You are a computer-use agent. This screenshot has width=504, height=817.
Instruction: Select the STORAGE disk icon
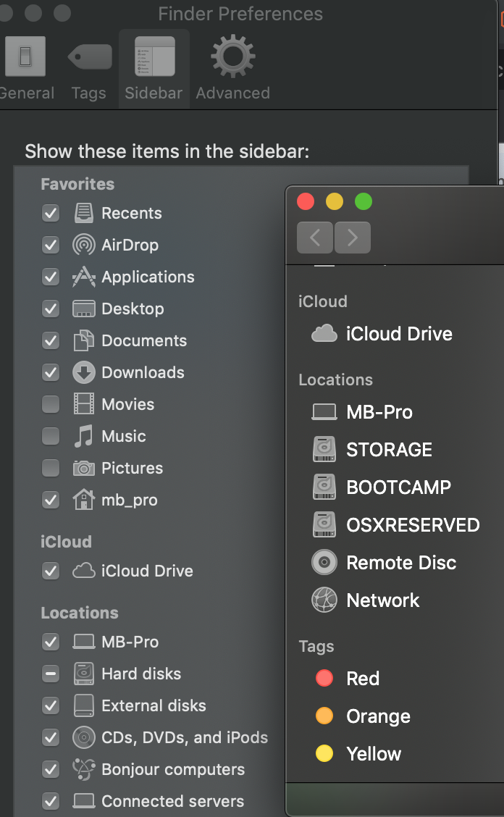(x=324, y=450)
